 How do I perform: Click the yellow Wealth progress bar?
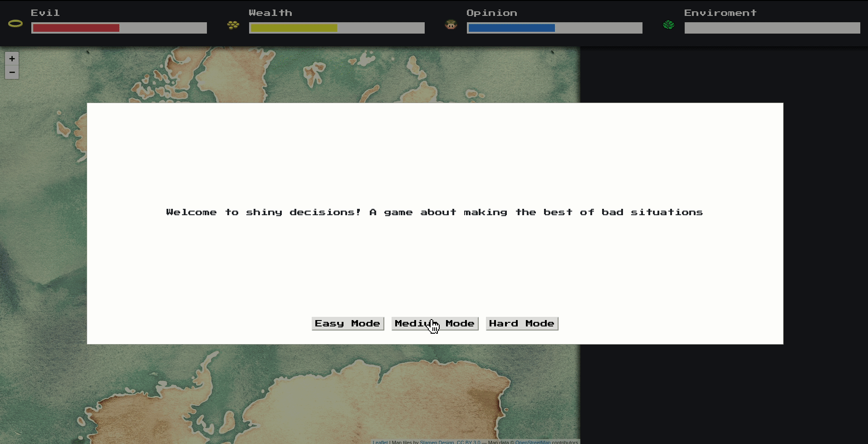click(x=337, y=28)
